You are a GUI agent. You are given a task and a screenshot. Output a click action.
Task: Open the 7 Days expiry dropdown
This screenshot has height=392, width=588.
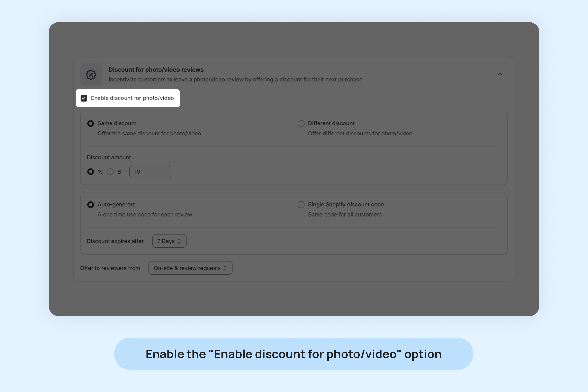pyautogui.click(x=169, y=241)
